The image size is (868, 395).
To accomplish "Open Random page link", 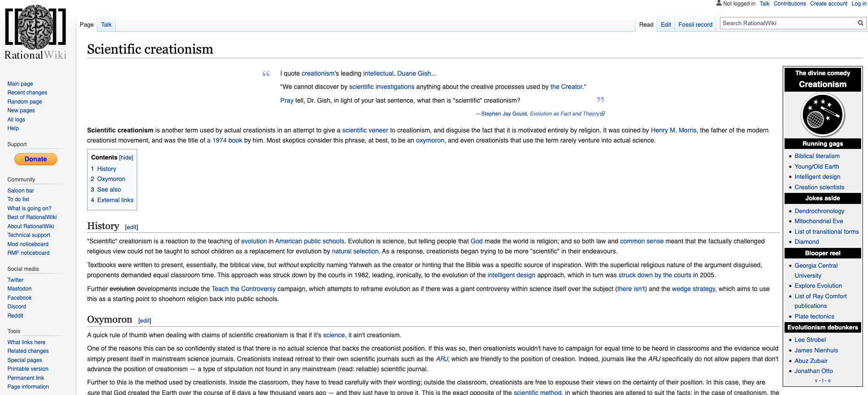I will click(x=25, y=102).
